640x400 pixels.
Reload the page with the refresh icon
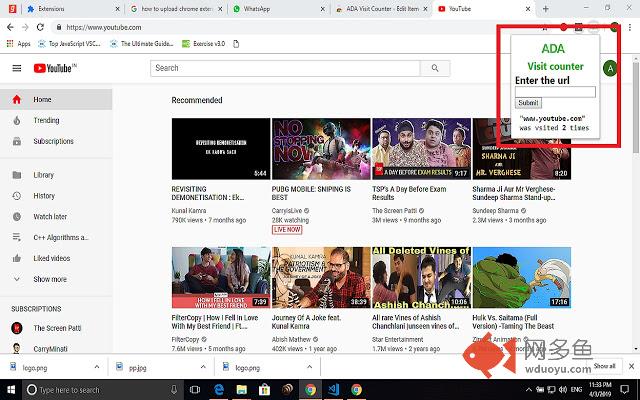[40, 27]
